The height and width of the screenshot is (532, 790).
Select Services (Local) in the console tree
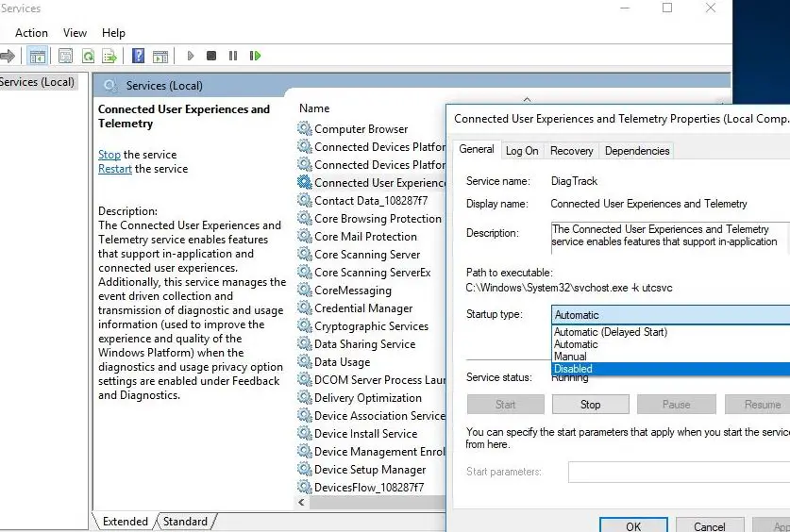click(x=38, y=81)
